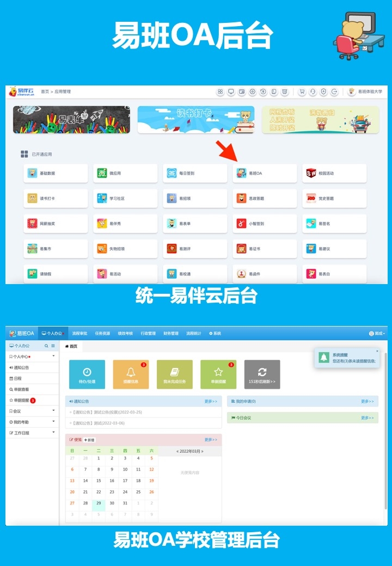Expand the 我的考勤 sidebar menu
Image resolution: width=392 pixels, height=566 pixels.
click(x=53, y=421)
